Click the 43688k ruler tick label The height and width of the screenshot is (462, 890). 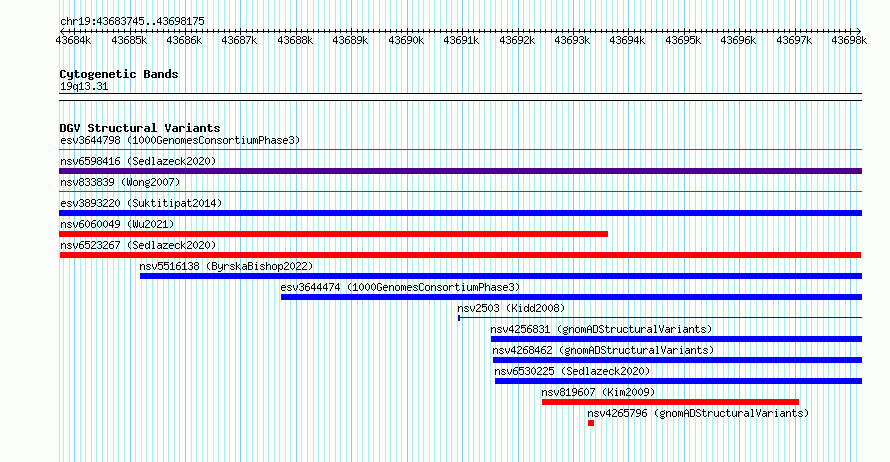tap(295, 40)
